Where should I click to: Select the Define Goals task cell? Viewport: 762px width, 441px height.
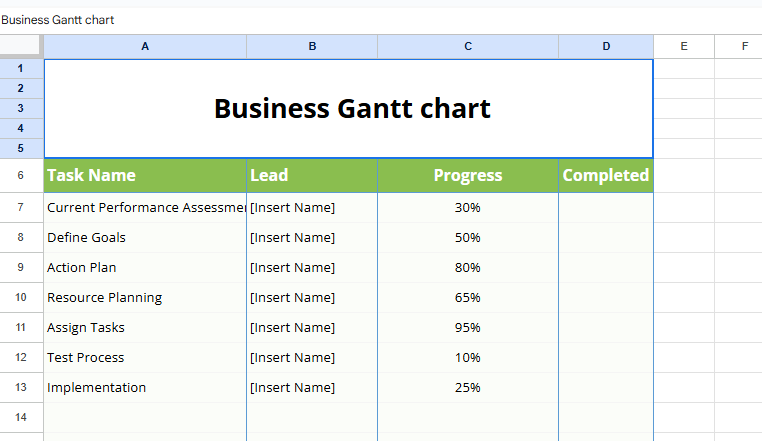pos(145,237)
